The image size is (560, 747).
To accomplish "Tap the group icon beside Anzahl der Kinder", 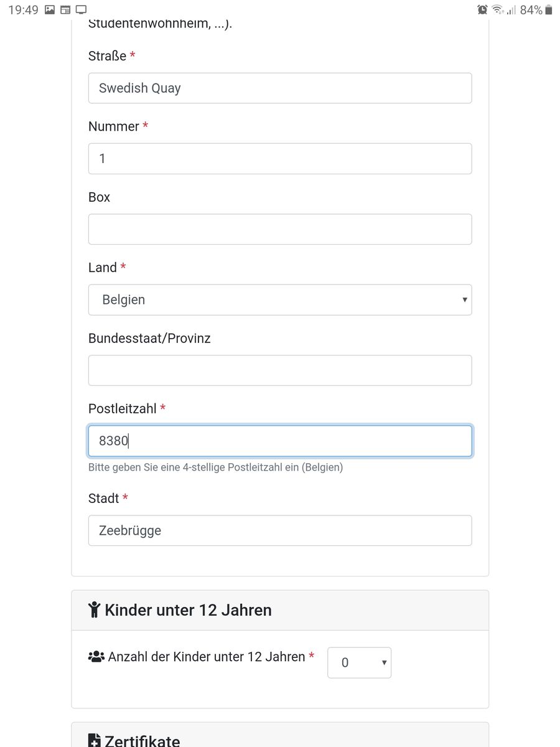I will tap(96, 656).
